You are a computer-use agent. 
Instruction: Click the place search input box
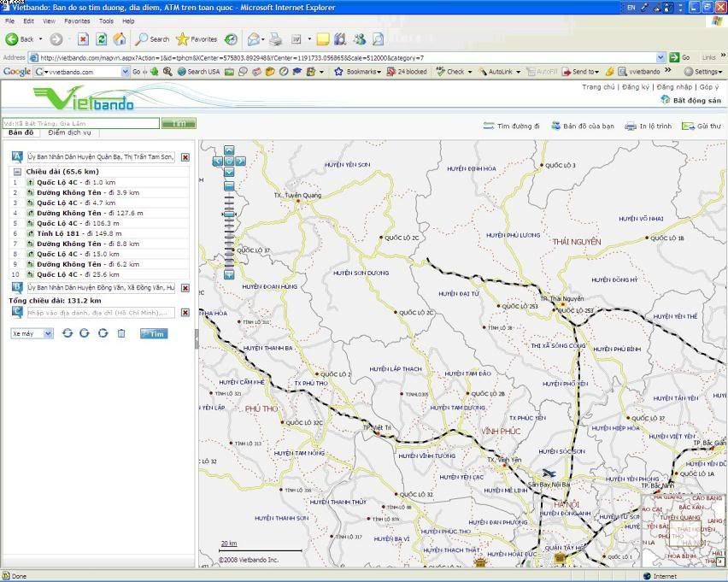tap(81, 123)
